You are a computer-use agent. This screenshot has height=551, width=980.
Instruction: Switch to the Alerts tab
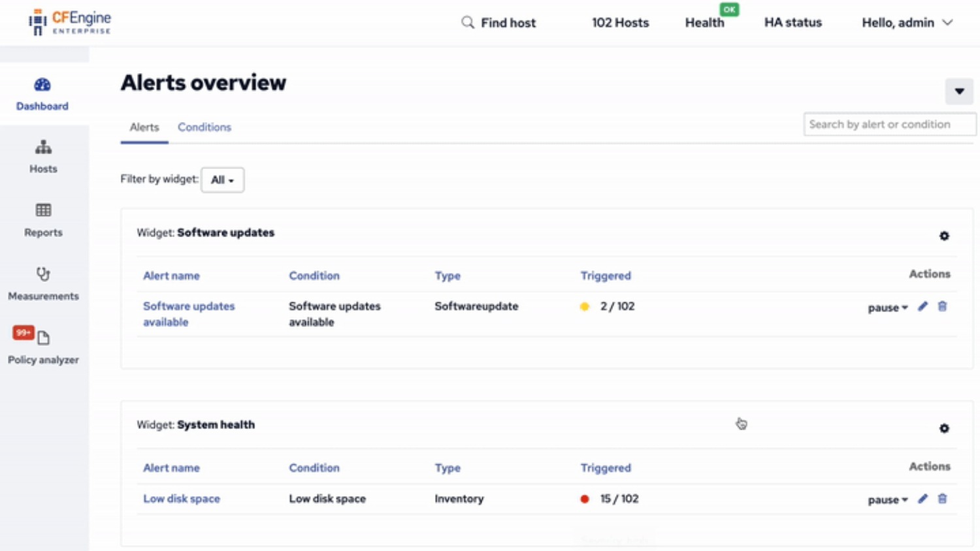(144, 127)
